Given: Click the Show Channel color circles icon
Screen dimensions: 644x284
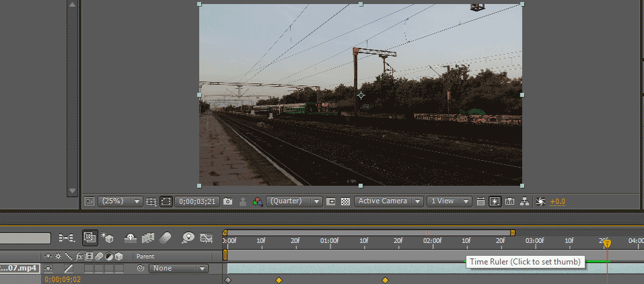Looking at the screenshot, I should [x=257, y=201].
